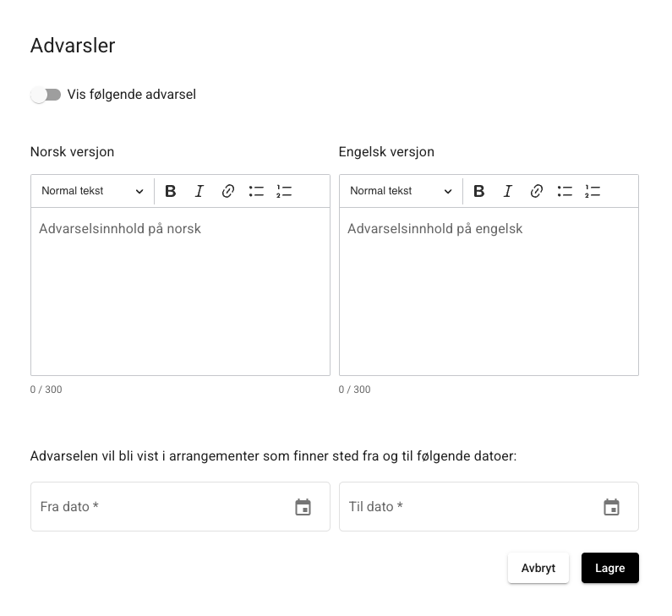Screen dimensions: 672x616
Task: Open 'Normal tekst' dropdown in Norsk versjon editor
Action: (92, 191)
